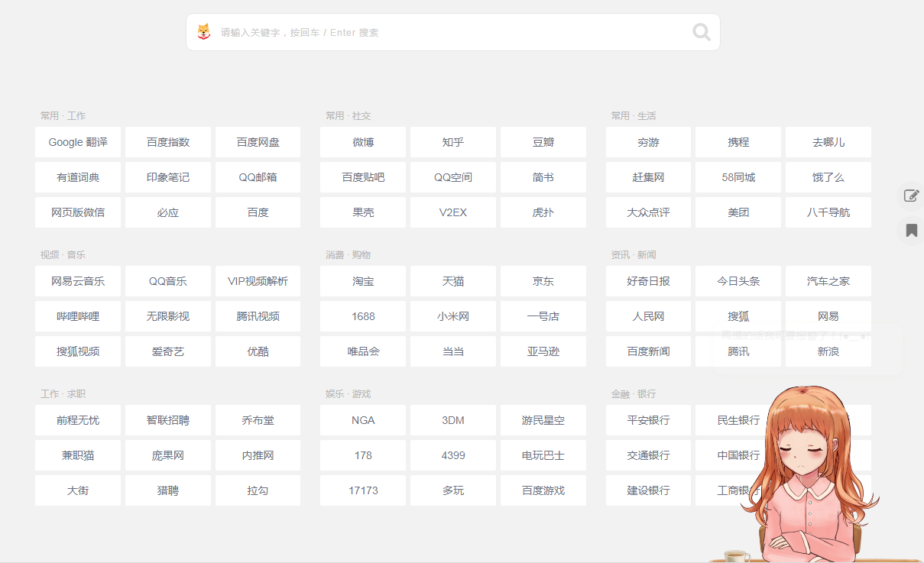
Task: Go to 赶集网
Action: point(648,177)
